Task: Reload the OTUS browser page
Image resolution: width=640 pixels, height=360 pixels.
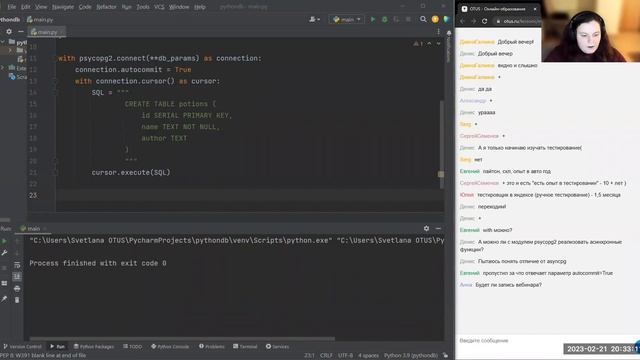Action: point(484,21)
